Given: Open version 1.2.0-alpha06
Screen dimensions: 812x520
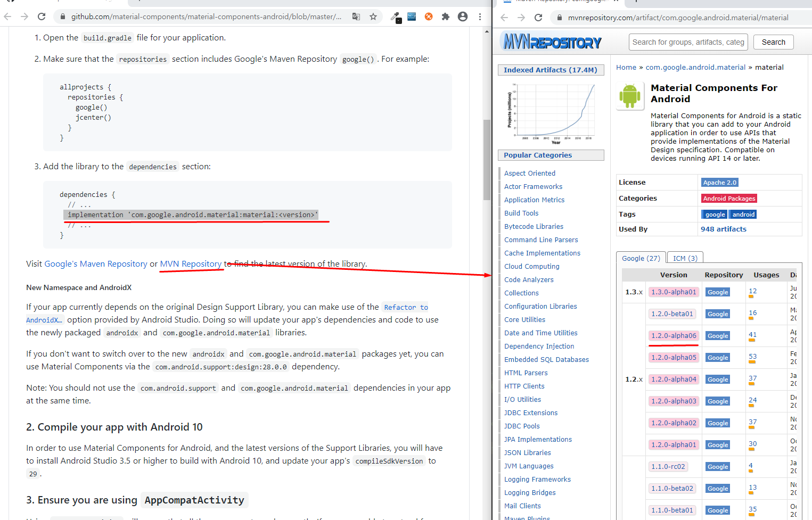Looking at the screenshot, I should pos(674,336).
